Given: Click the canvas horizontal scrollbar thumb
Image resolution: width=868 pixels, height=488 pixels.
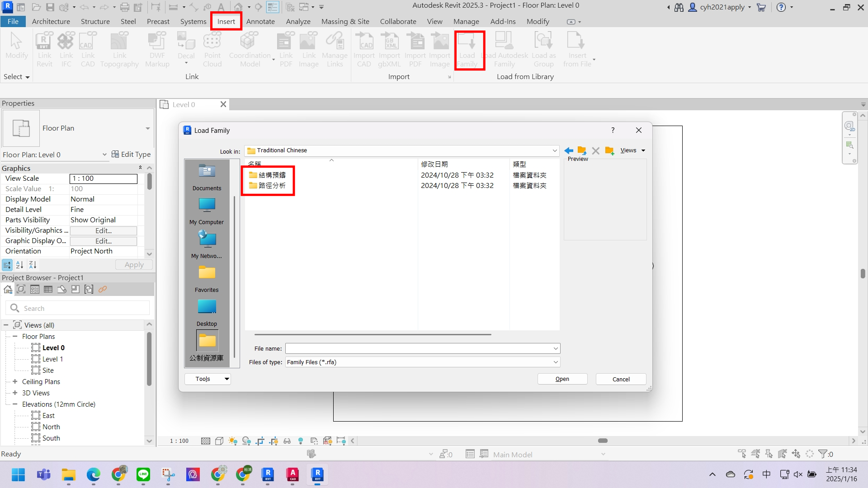Looking at the screenshot, I should click(x=603, y=441).
